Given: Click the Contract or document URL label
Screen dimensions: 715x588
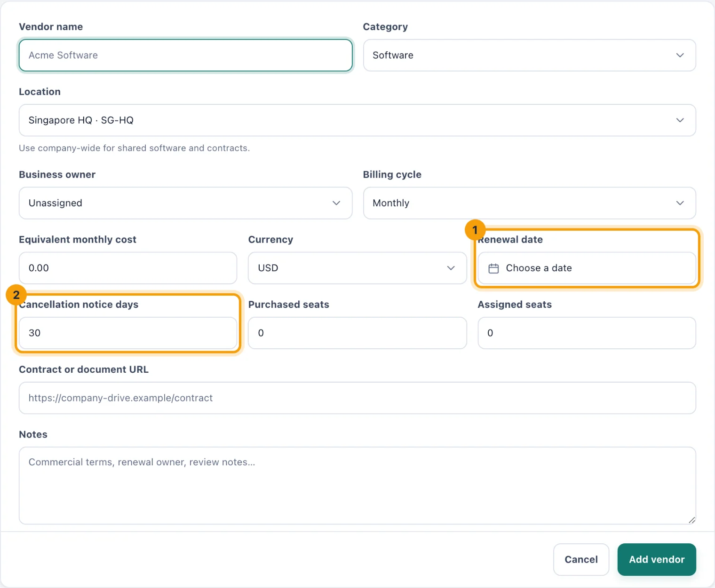Looking at the screenshot, I should pos(84,369).
